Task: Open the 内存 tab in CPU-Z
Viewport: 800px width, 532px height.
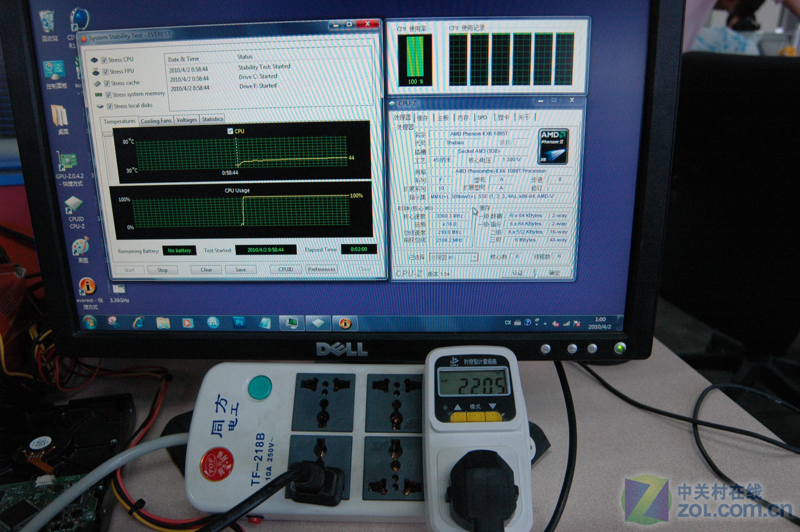Action: (x=463, y=118)
